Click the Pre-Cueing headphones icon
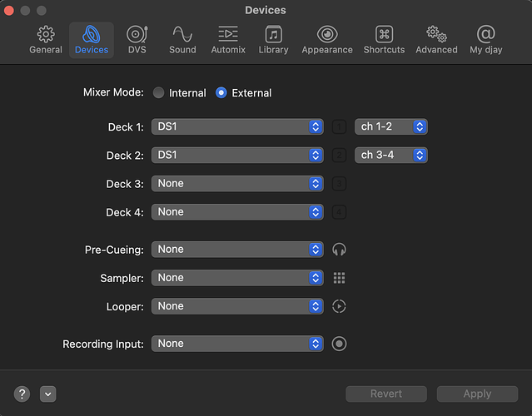532x416 pixels. (339, 250)
